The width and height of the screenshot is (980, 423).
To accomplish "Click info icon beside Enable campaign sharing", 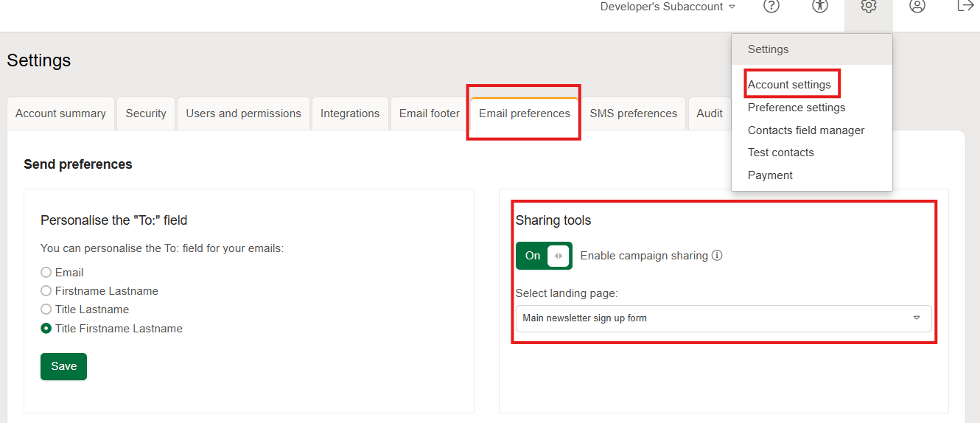I will 717,256.
